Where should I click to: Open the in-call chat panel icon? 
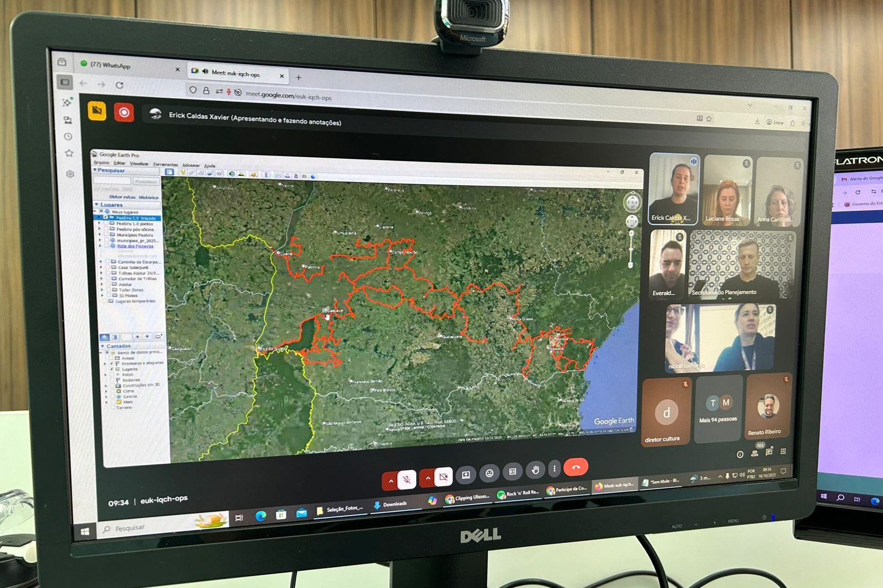[x=769, y=452]
